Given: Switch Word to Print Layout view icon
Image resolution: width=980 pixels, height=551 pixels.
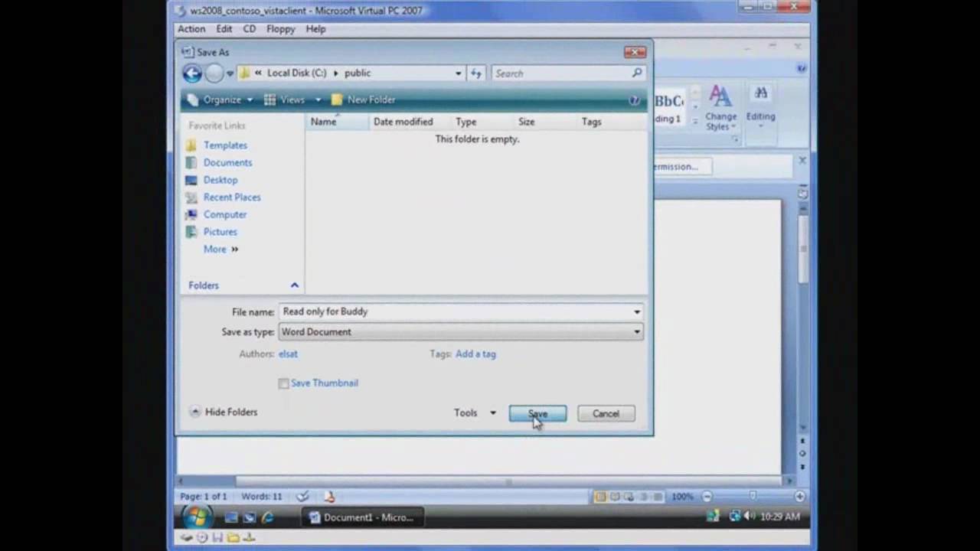Looking at the screenshot, I should [x=600, y=497].
